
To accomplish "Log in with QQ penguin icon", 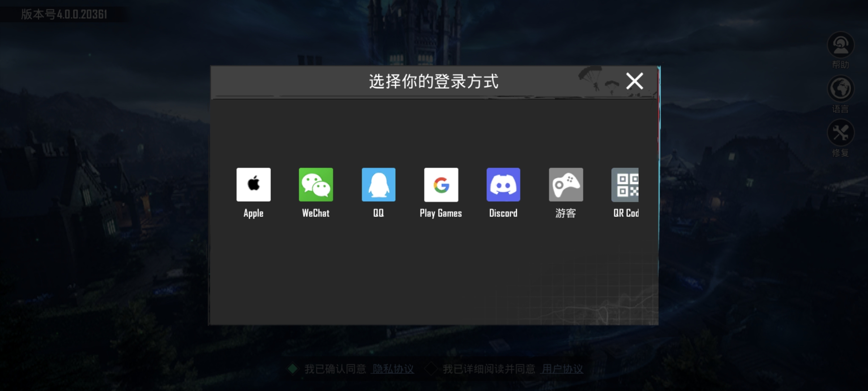I will [x=378, y=185].
